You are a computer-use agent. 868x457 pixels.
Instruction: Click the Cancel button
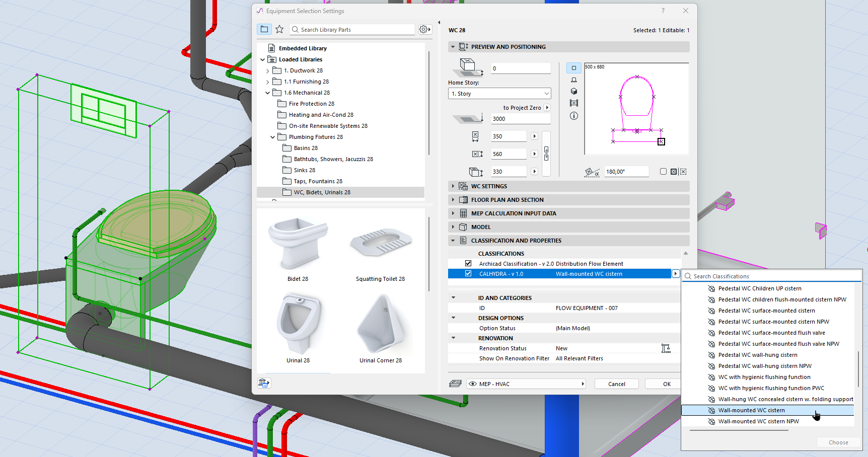point(616,384)
